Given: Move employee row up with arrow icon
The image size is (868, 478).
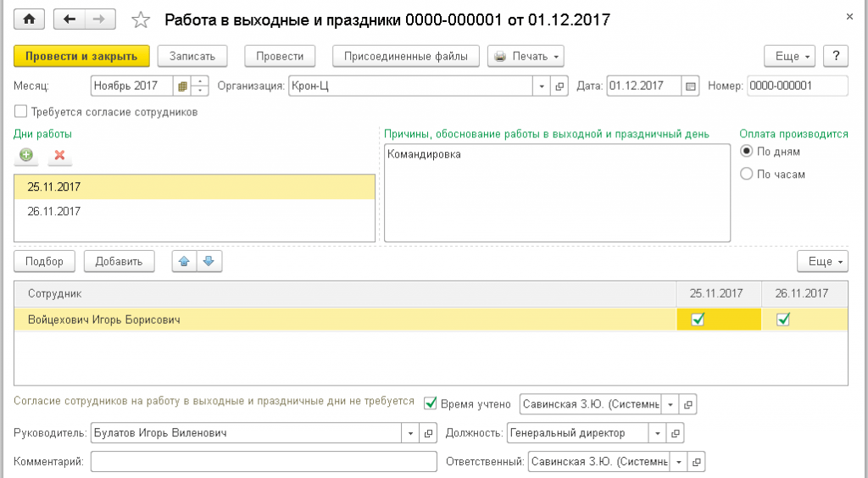Looking at the screenshot, I should 184,261.
